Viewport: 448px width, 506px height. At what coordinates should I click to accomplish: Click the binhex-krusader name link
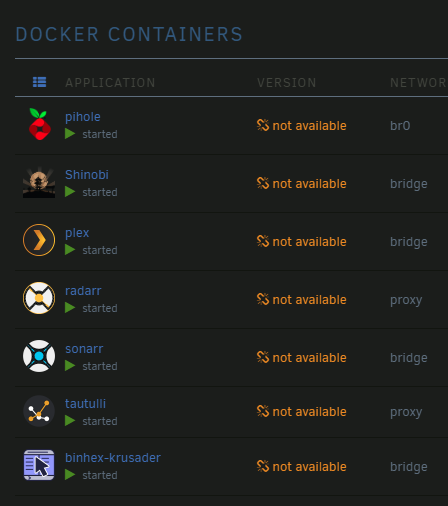pyautogui.click(x=113, y=458)
